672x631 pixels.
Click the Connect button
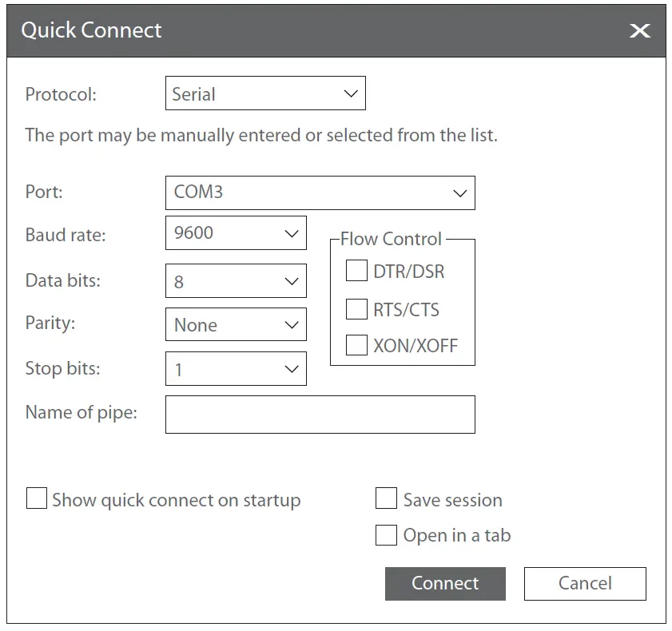click(x=445, y=583)
